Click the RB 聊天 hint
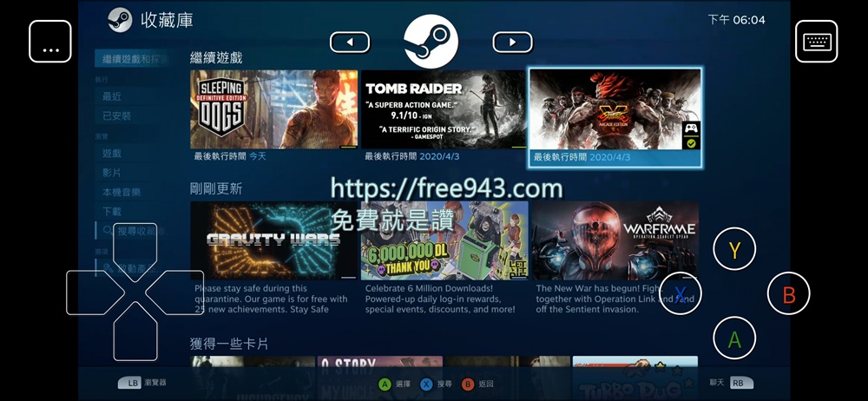Image resolution: width=868 pixels, height=401 pixels. click(x=731, y=383)
